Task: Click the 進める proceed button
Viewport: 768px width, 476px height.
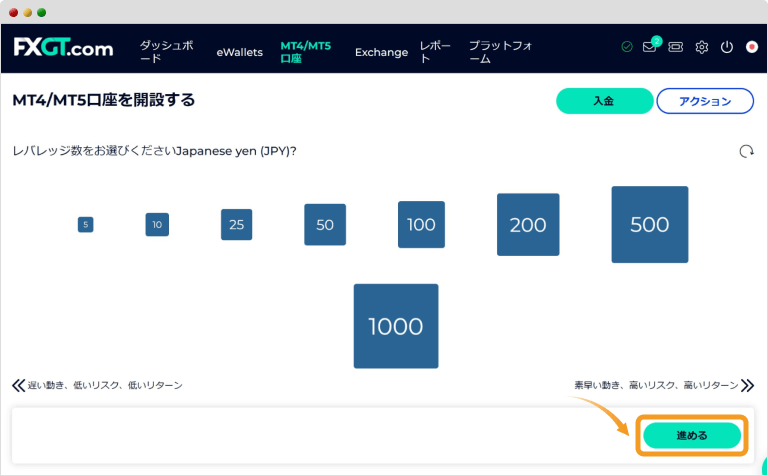Action: [x=692, y=435]
